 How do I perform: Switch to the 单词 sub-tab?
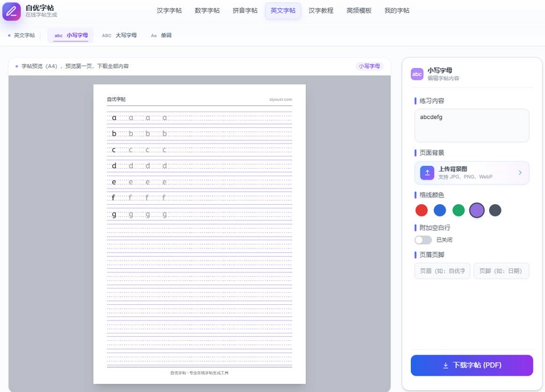(161, 35)
